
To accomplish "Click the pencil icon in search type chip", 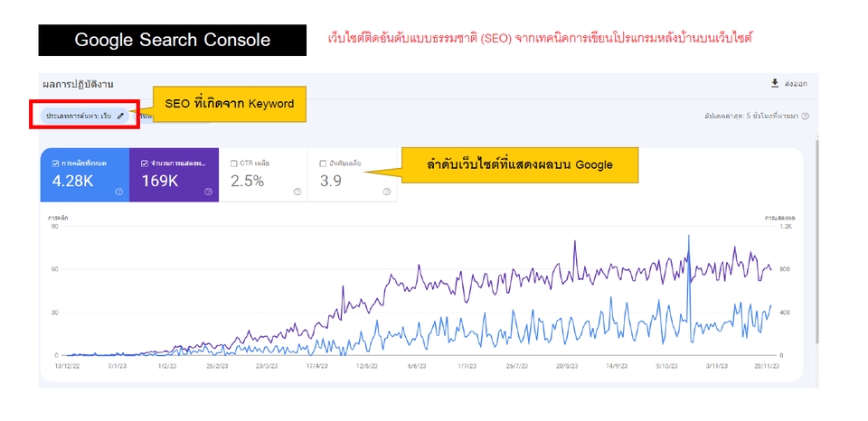I will (x=120, y=116).
